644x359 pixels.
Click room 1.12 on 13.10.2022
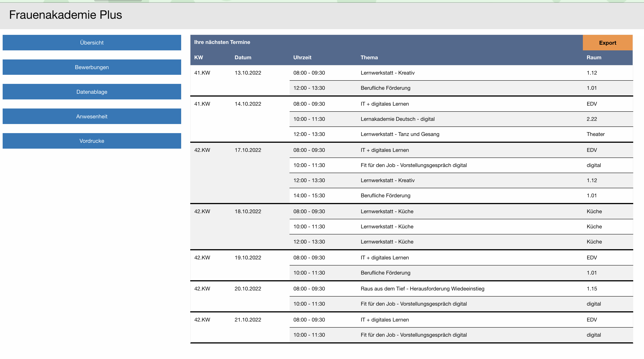tap(592, 73)
